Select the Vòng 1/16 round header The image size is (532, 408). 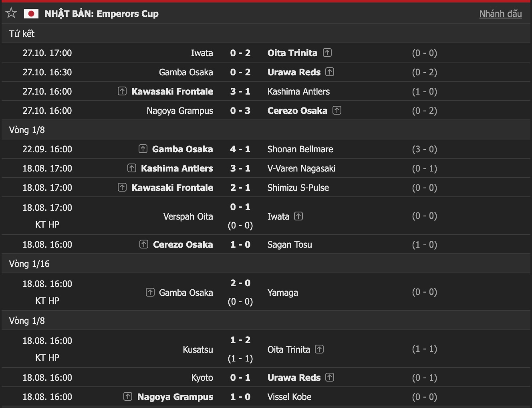266,264
